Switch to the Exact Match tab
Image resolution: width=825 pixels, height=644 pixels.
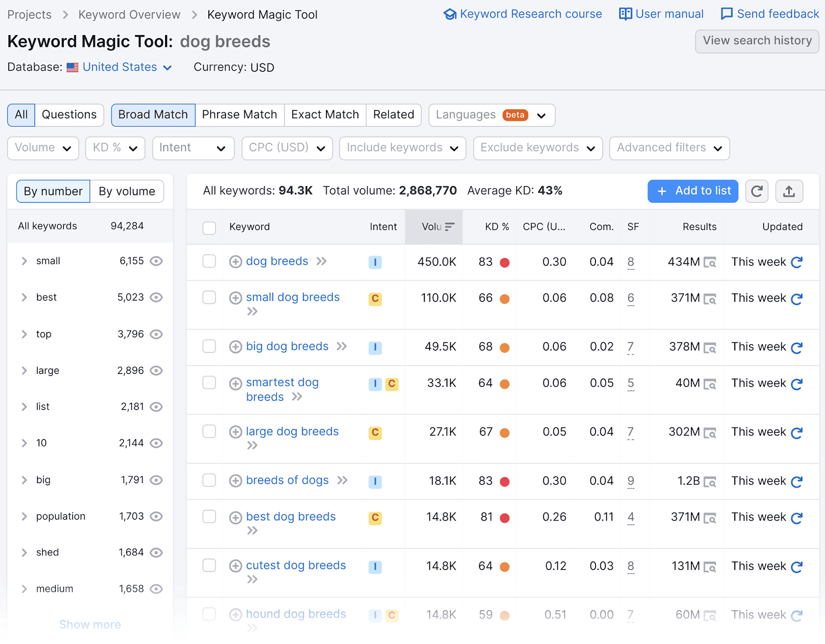[x=325, y=114]
